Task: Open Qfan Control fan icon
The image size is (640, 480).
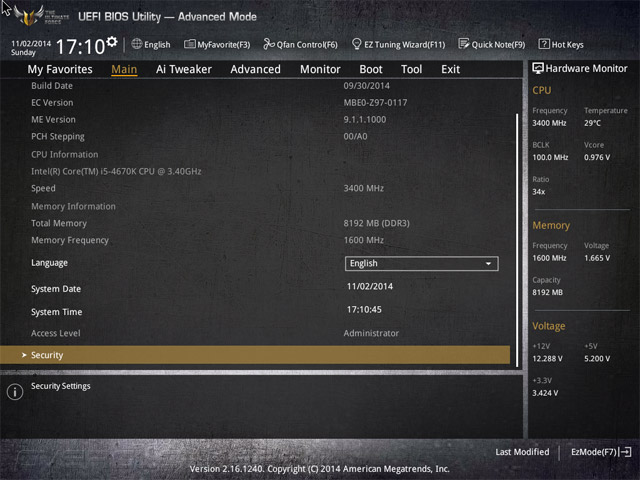Action: tap(269, 44)
